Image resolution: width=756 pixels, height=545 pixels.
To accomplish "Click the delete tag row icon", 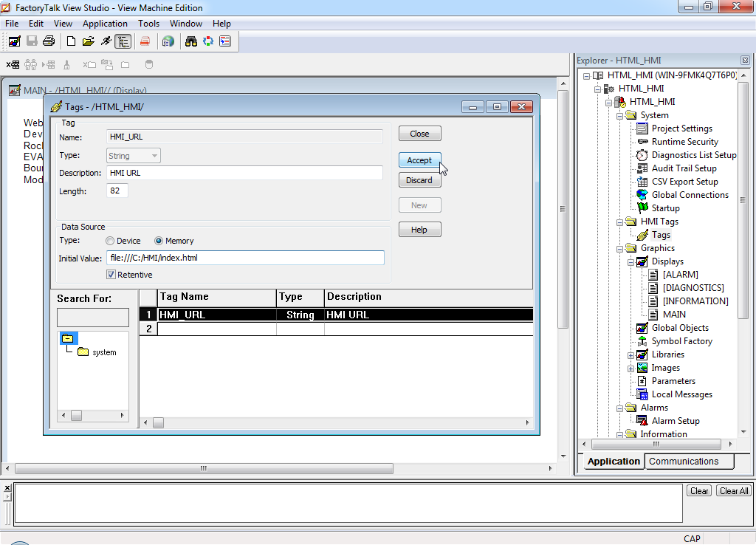I will [x=13, y=65].
